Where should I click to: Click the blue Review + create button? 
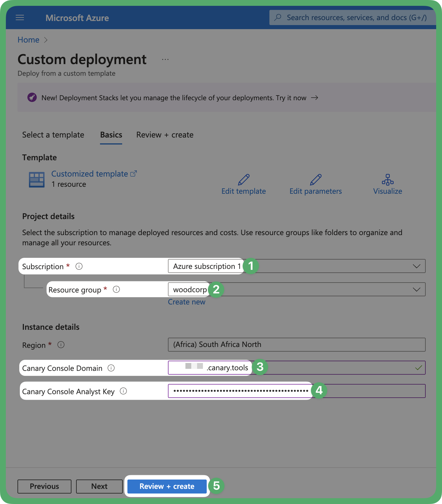click(x=167, y=486)
